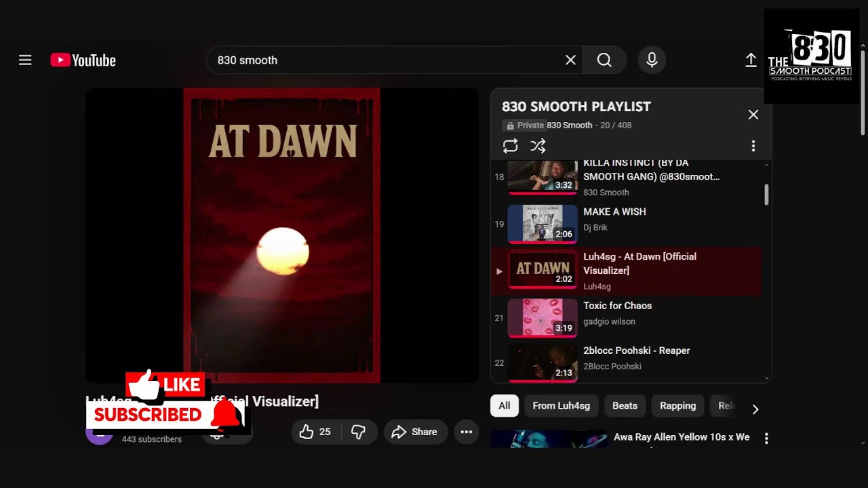Select the All filter chip
868x488 pixels.
(505, 406)
